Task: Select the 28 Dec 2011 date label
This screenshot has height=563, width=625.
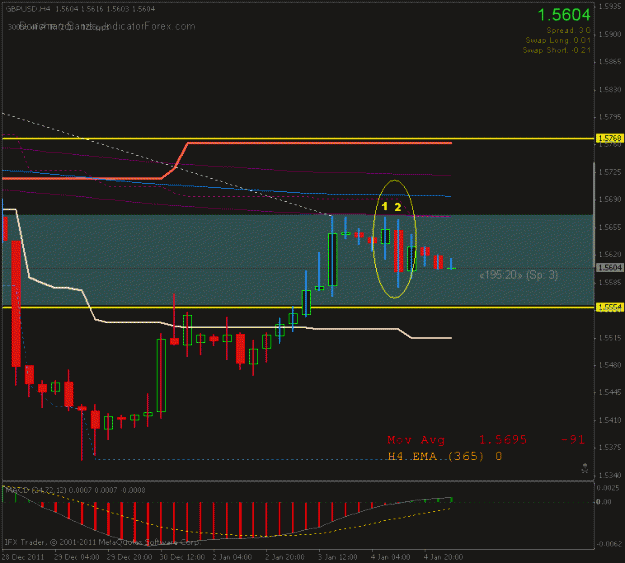Action: pyautogui.click(x=24, y=557)
